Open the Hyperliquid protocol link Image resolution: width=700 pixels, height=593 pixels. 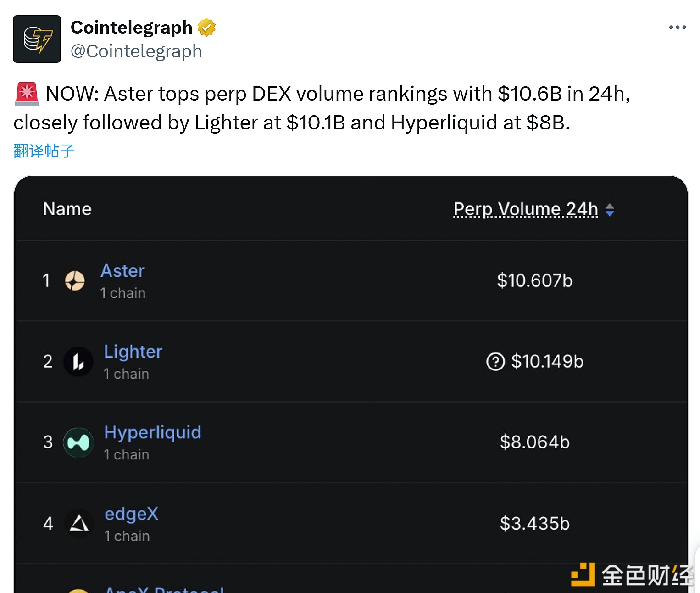click(x=152, y=432)
